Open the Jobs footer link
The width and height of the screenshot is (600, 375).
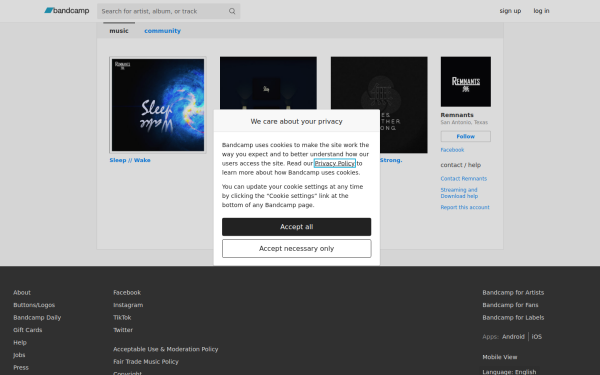pos(19,355)
